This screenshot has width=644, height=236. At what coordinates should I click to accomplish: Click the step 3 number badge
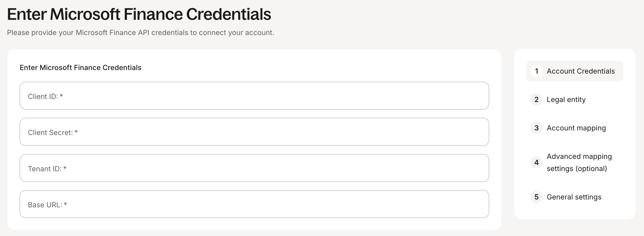[x=536, y=128]
